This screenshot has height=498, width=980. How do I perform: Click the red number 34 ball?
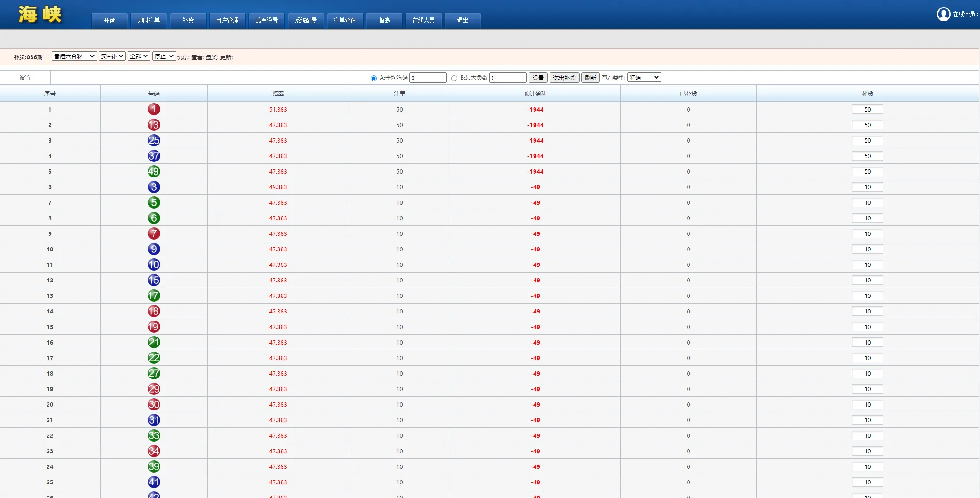pyautogui.click(x=154, y=451)
